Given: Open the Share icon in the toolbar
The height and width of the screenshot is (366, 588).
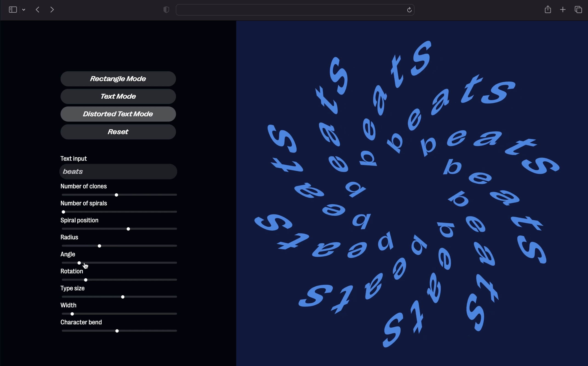Looking at the screenshot, I should click(548, 10).
